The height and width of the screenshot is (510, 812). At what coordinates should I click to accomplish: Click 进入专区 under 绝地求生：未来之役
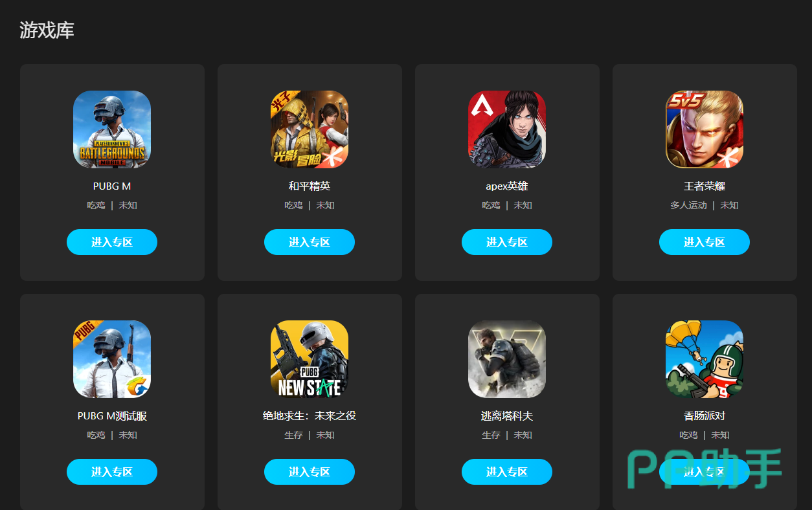[310, 472]
